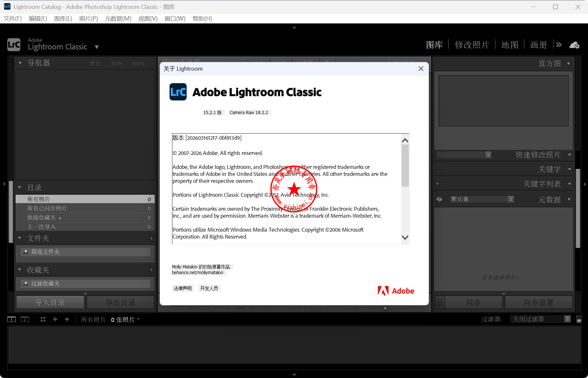The image size is (588, 378).
Task: Open the 帮助(H) menu
Action: coord(202,18)
